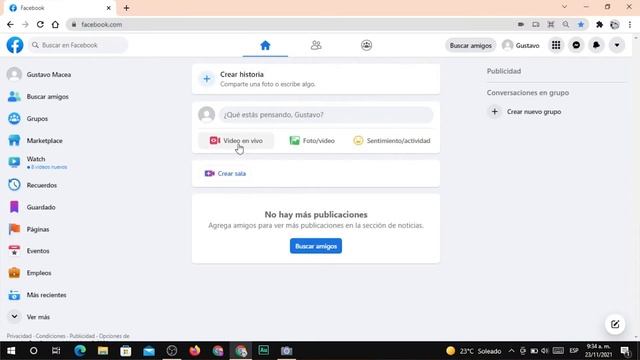The height and width of the screenshot is (360, 640).
Task: Focus the Buscar en Facebook search field
Action: click(x=78, y=45)
